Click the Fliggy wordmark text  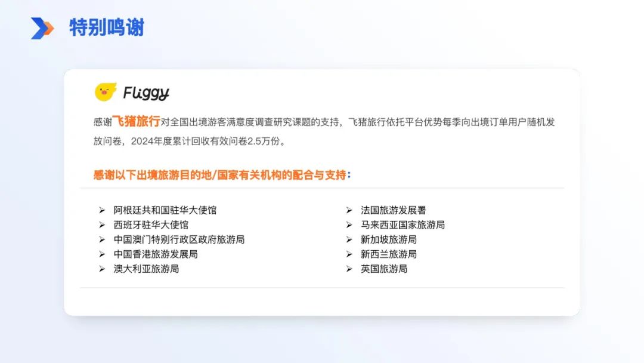(146, 93)
